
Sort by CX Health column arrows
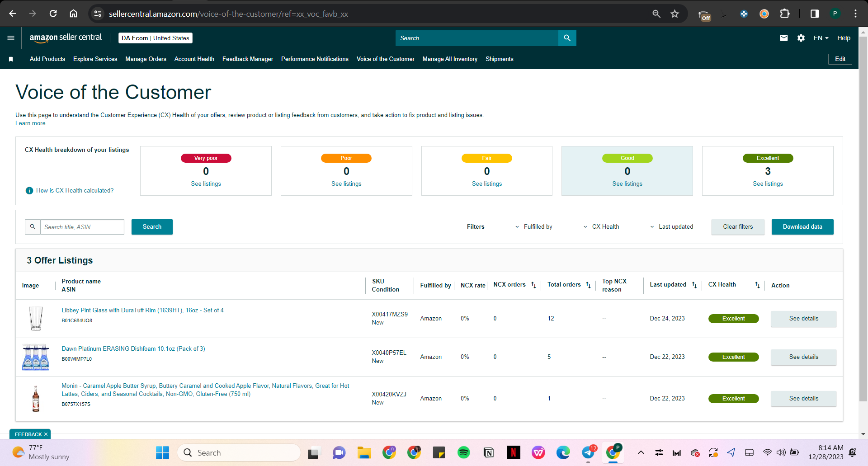point(757,285)
